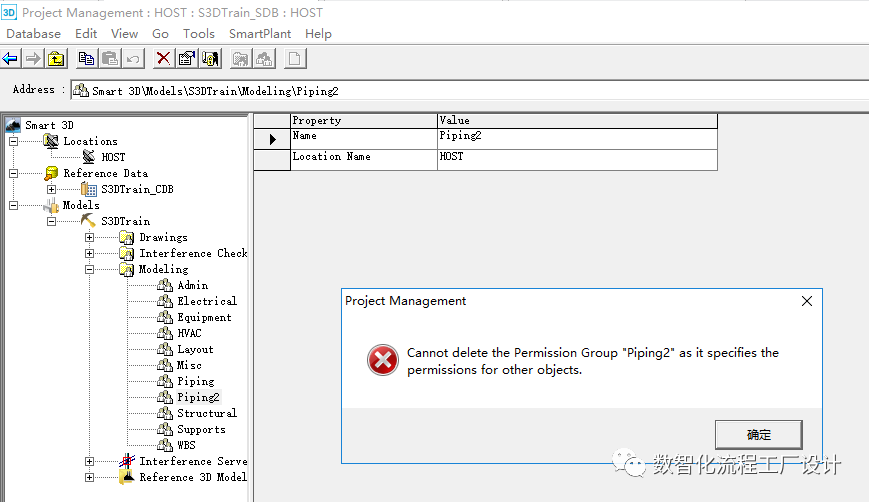Click the Copy toolbar icon
Viewport: 869px width, 502px height.
tap(86, 59)
